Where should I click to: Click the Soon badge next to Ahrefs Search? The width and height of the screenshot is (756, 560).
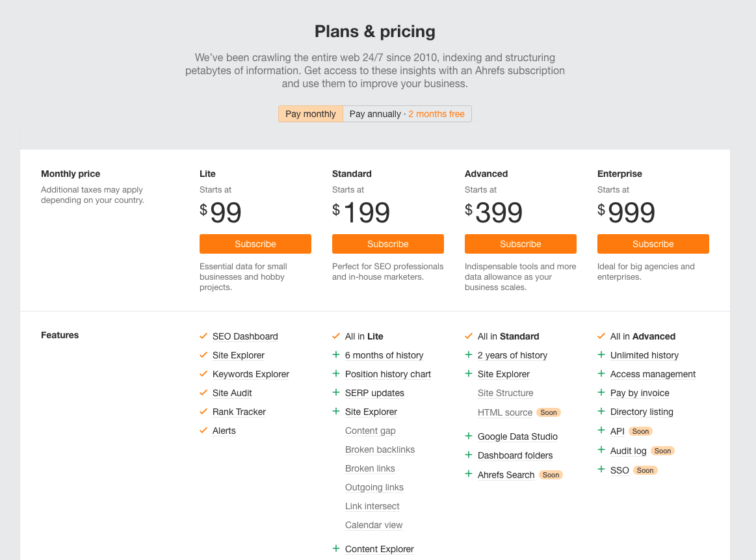tap(551, 475)
